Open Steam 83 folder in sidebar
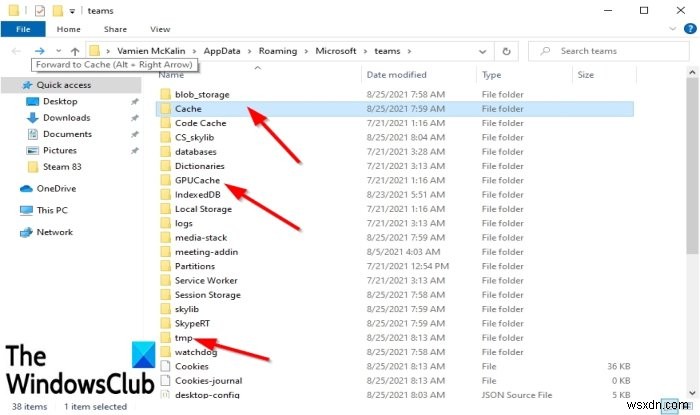This screenshot has height=415, width=700. pos(62,167)
